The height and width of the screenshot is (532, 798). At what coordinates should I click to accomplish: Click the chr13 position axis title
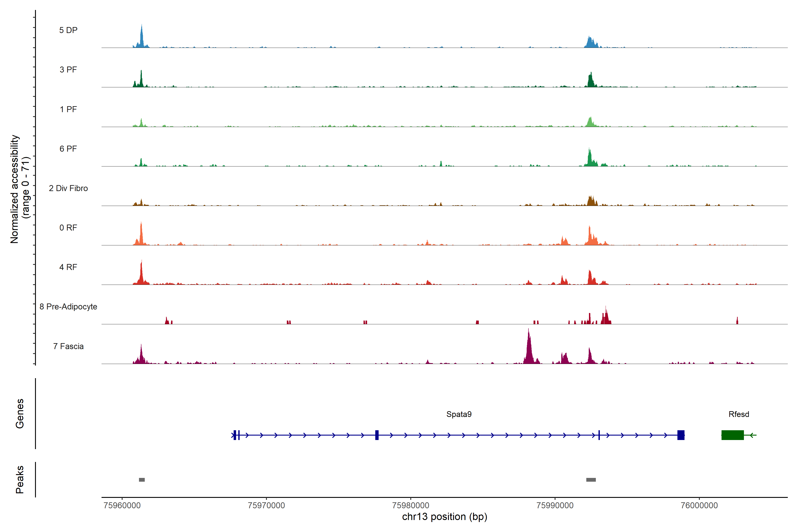click(x=444, y=517)
